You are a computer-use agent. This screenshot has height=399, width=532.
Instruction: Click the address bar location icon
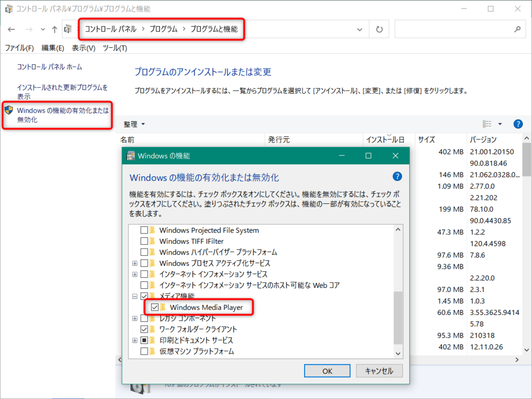[x=68, y=29]
